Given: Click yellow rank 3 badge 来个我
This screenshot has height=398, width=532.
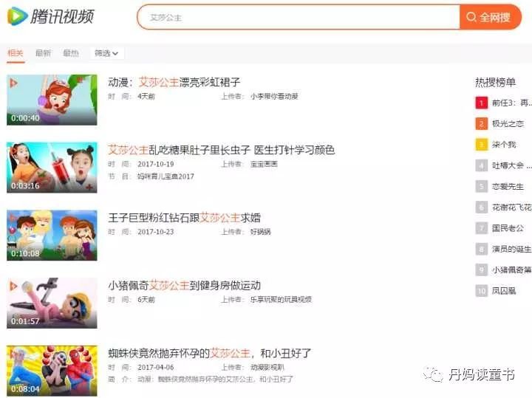Looking at the screenshot, I should tap(481, 145).
